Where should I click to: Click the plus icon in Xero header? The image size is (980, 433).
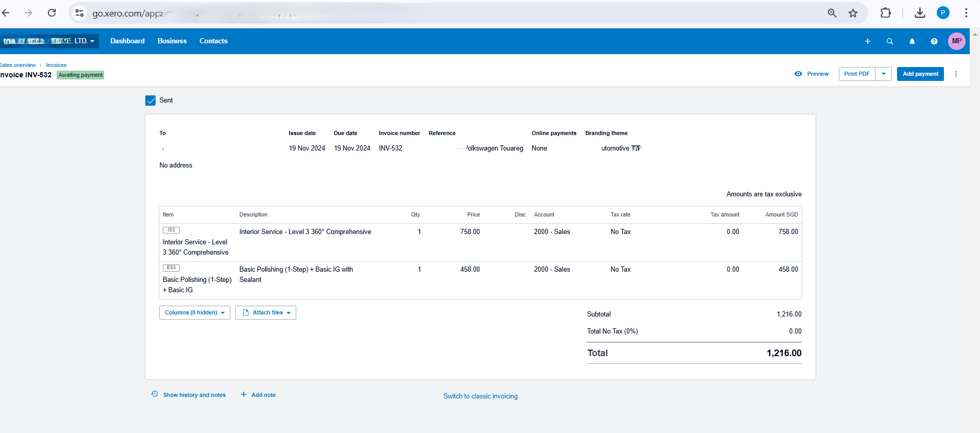coord(868,41)
